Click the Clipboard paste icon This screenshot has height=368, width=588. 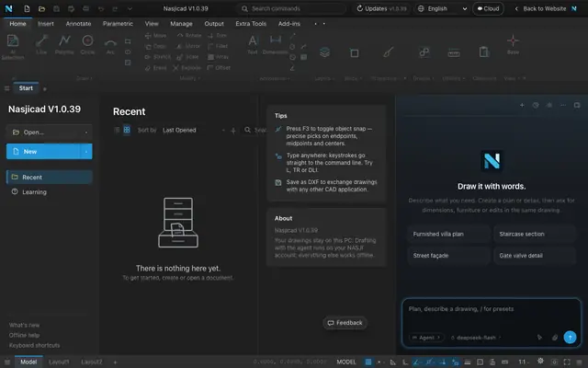point(484,52)
